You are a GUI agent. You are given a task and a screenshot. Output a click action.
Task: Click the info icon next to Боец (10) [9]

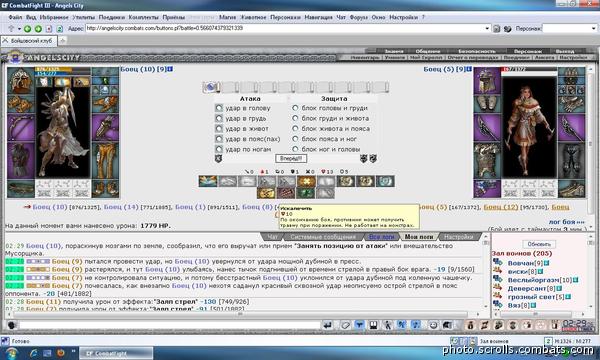click(170, 69)
